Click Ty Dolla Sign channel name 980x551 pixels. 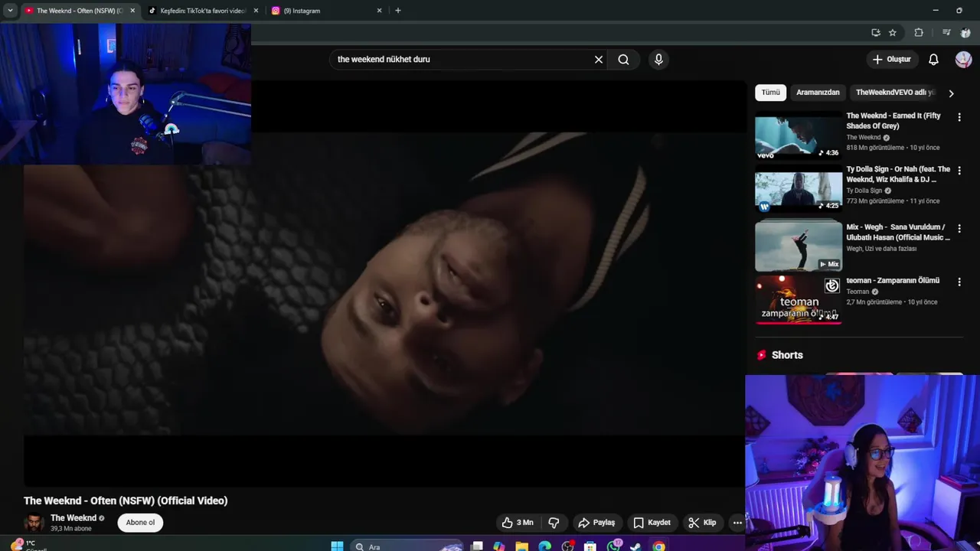pos(864,191)
